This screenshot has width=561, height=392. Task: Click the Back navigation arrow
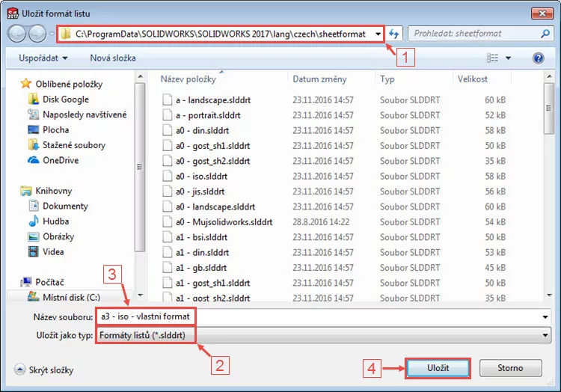pyautogui.click(x=16, y=34)
